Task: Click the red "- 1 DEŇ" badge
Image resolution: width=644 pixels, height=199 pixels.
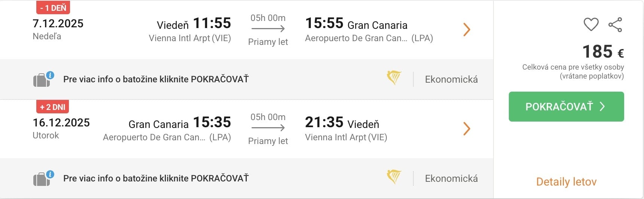Action: [x=53, y=8]
